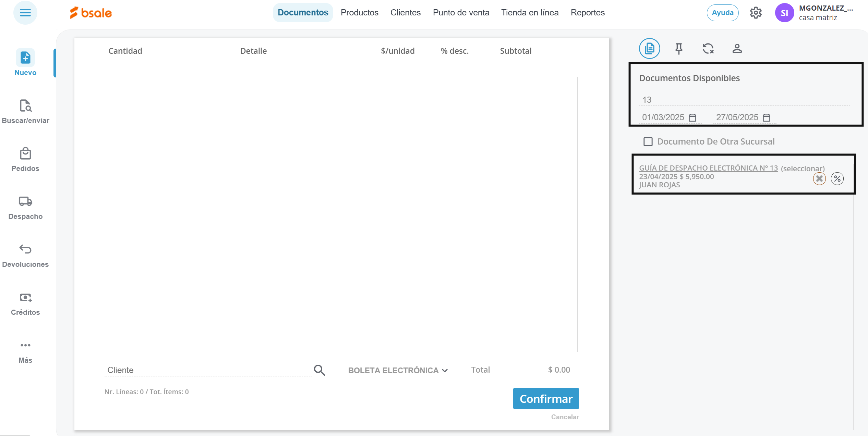
Task: Click the available documents panel icon
Action: coord(649,49)
